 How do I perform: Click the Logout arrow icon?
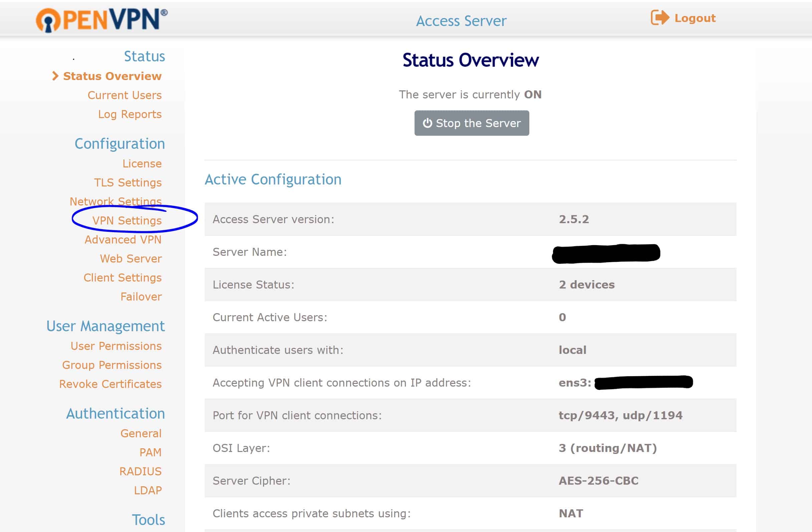(x=659, y=18)
